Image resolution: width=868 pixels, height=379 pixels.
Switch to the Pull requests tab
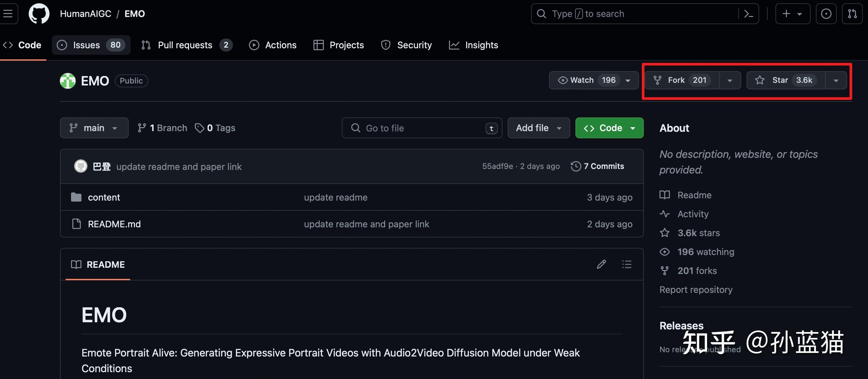[187, 45]
